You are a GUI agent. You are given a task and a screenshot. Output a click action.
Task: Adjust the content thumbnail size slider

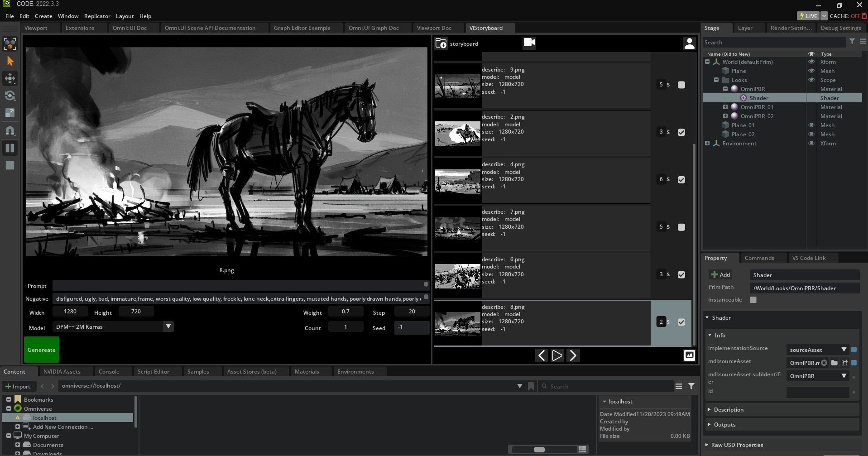539,449
